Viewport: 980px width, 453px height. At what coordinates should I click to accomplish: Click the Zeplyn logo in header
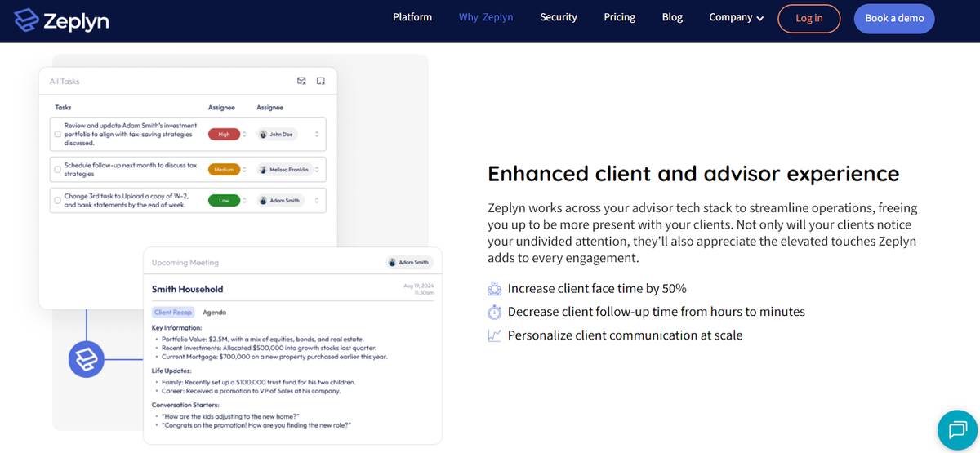[x=62, y=20]
